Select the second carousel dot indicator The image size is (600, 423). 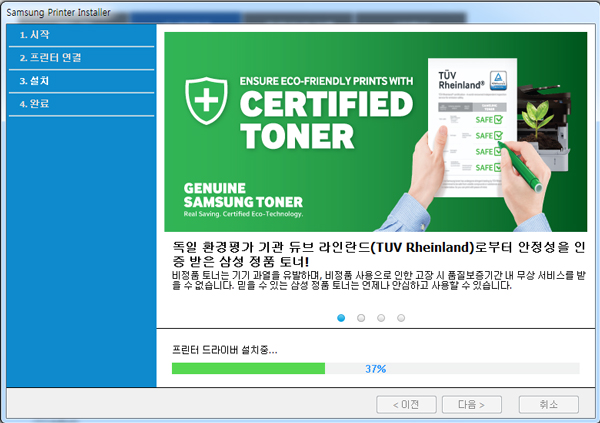[361, 317]
